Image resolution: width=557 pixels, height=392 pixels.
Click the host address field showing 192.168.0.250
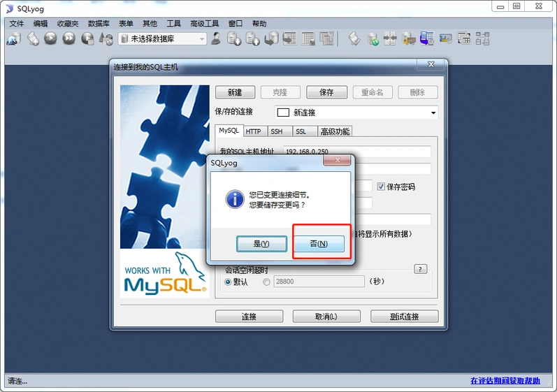tap(357, 151)
